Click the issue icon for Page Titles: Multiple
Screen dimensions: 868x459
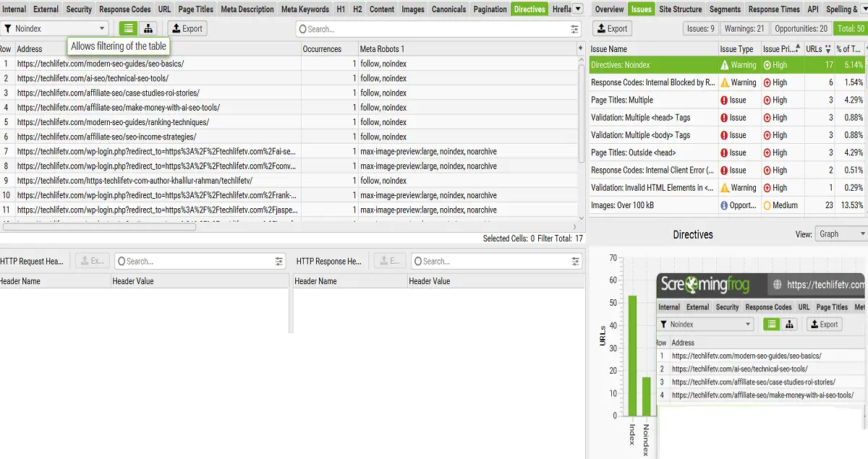[725, 100]
